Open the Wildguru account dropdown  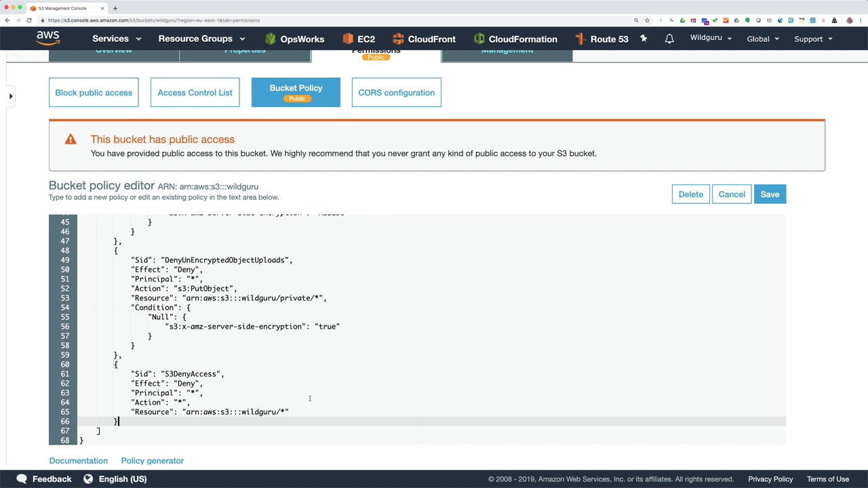(711, 38)
